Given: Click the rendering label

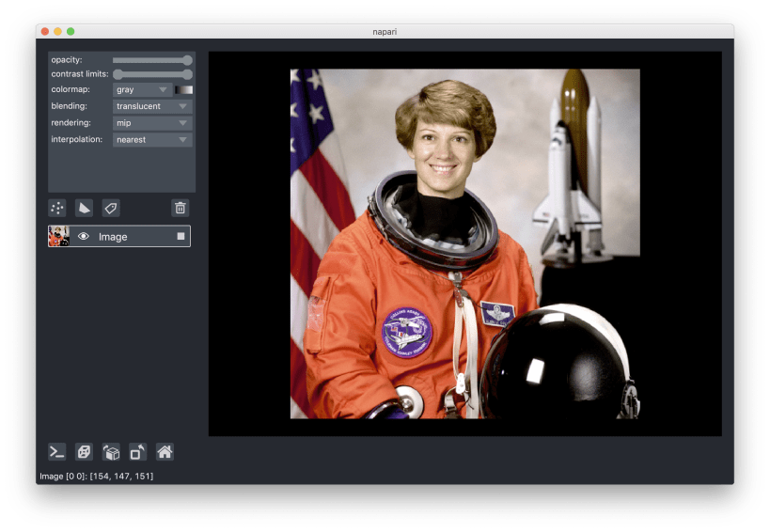Looking at the screenshot, I should point(71,123).
